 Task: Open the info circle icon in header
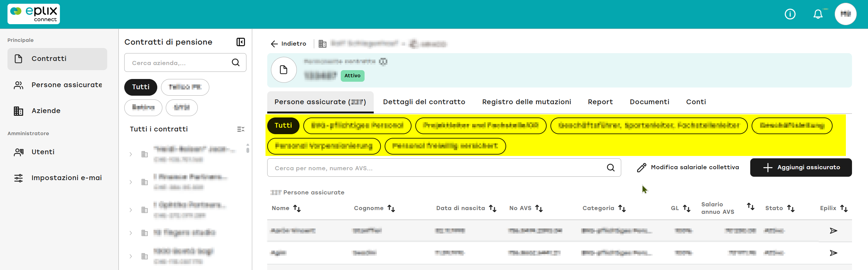790,14
